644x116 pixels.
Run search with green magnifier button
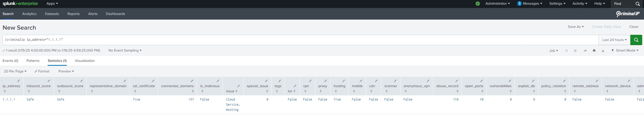pos(636,40)
